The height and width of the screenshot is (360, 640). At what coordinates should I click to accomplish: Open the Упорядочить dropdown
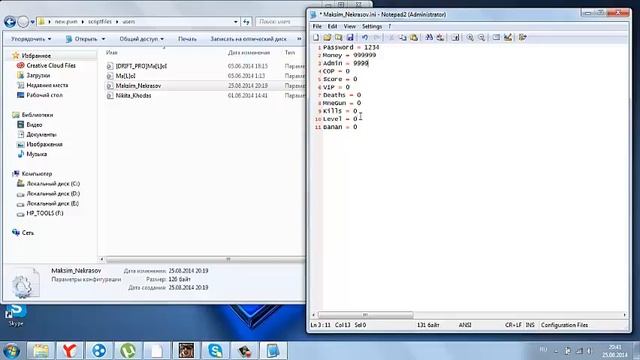(x=31, y=39)
